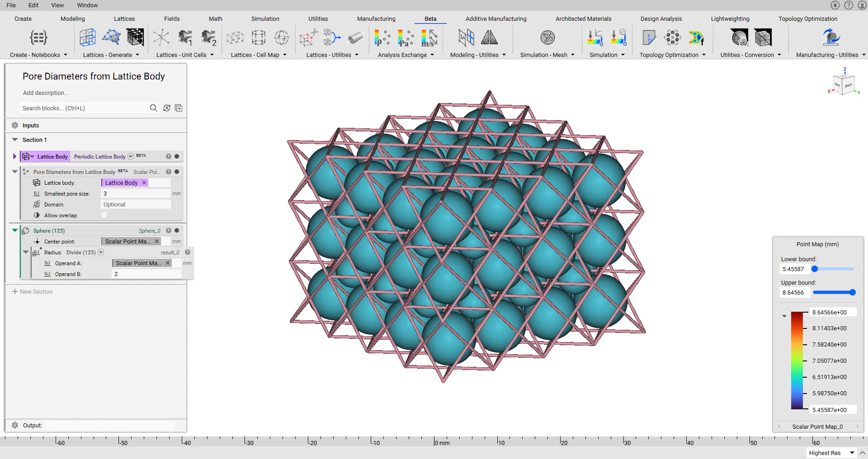Select the Topology Optimization tool

[670, 55]
